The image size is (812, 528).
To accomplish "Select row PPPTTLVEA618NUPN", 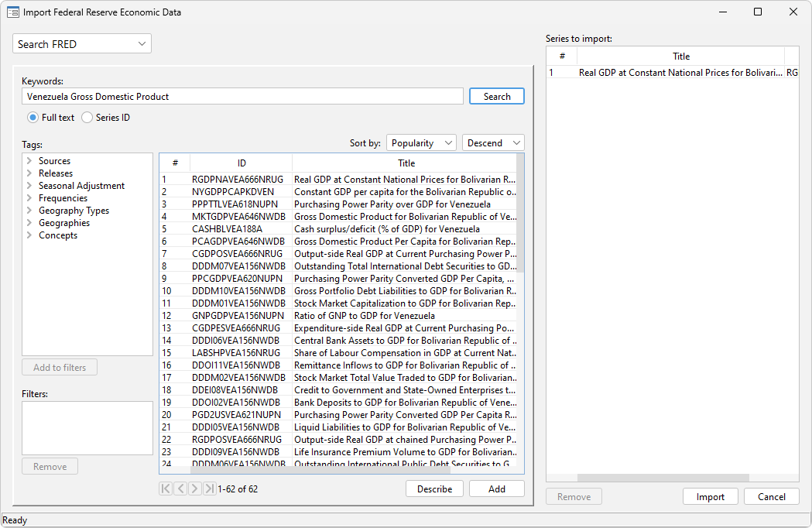I will coord(338,204).
